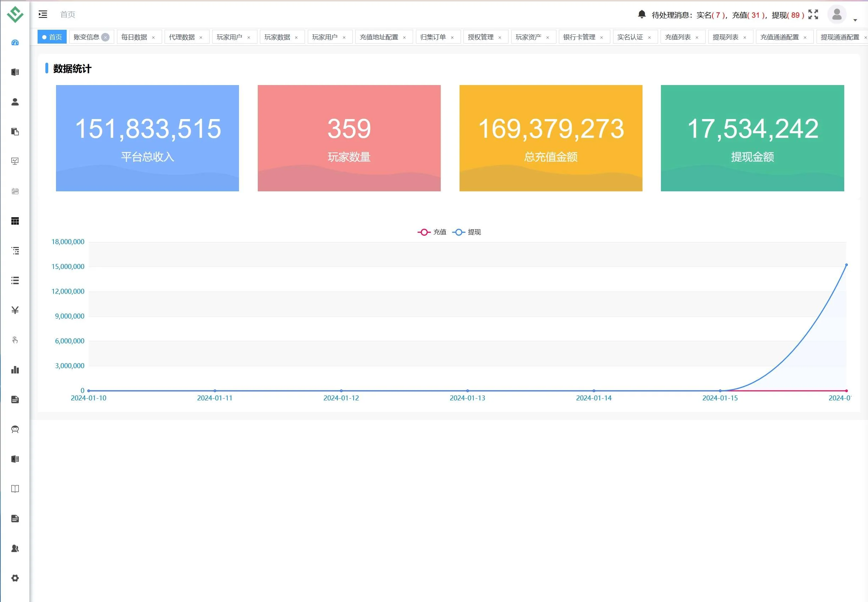The height and width of the screenshot is (602, 868).
Task: Expand user avatar dropdown arrow
Action: point(855,20)
